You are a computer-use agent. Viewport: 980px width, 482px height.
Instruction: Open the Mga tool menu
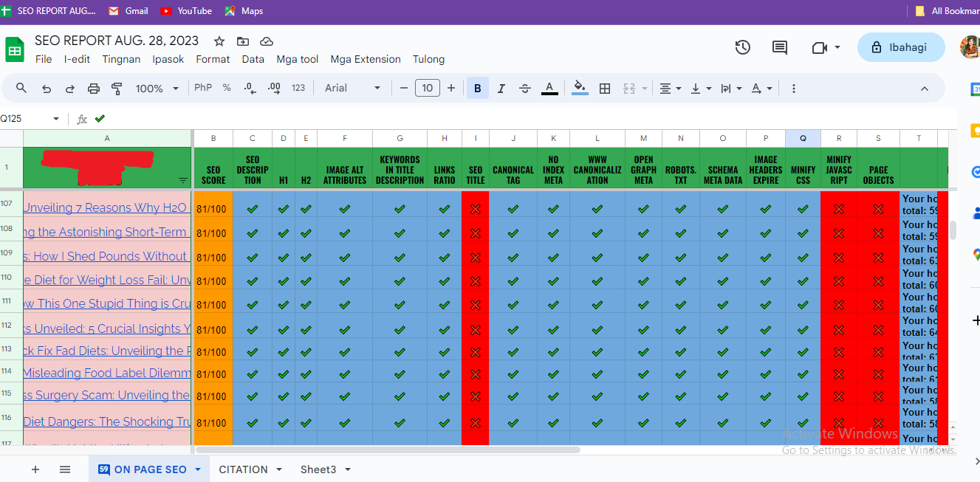tap(298, 59)
